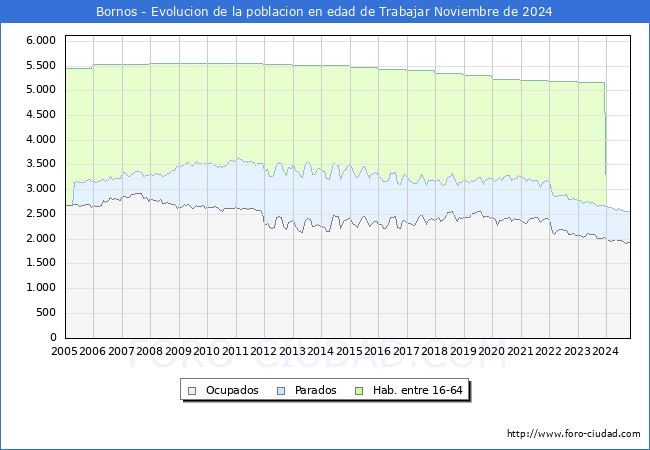Image resolution: width=650 pixels, height=450 pixels.
Task: Click the 2019 x-axis year label
Action: pyautogui.click(x=463, y=351)
